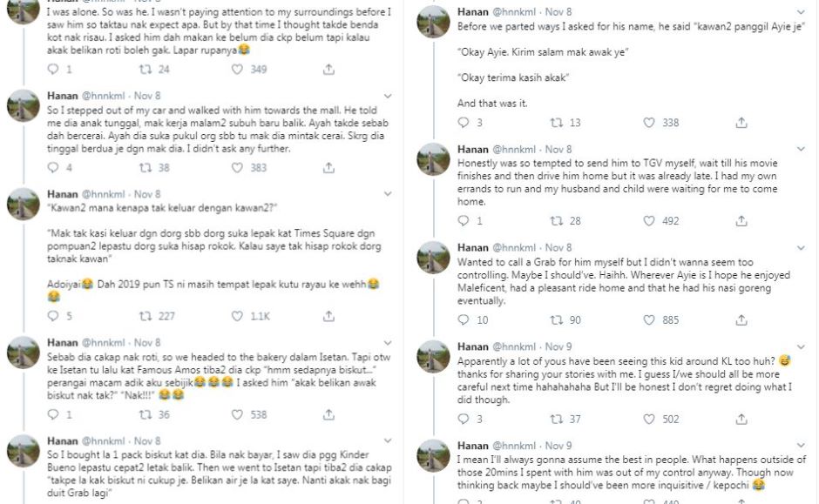Screen dimensions: 819x504
Task: Retweet the TGV movie tweet with 28 retweets
Action: (552, 221)
